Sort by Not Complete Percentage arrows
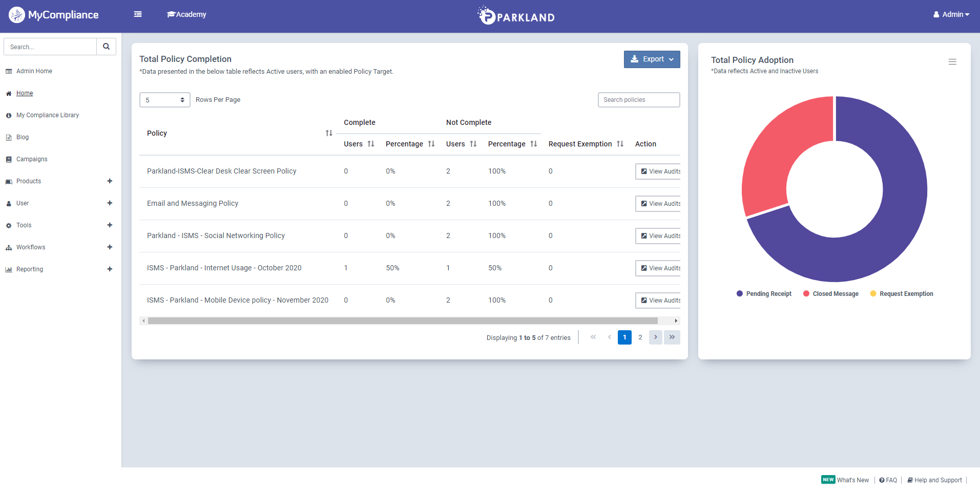The image size is (980, 492). tap(534, 144)
